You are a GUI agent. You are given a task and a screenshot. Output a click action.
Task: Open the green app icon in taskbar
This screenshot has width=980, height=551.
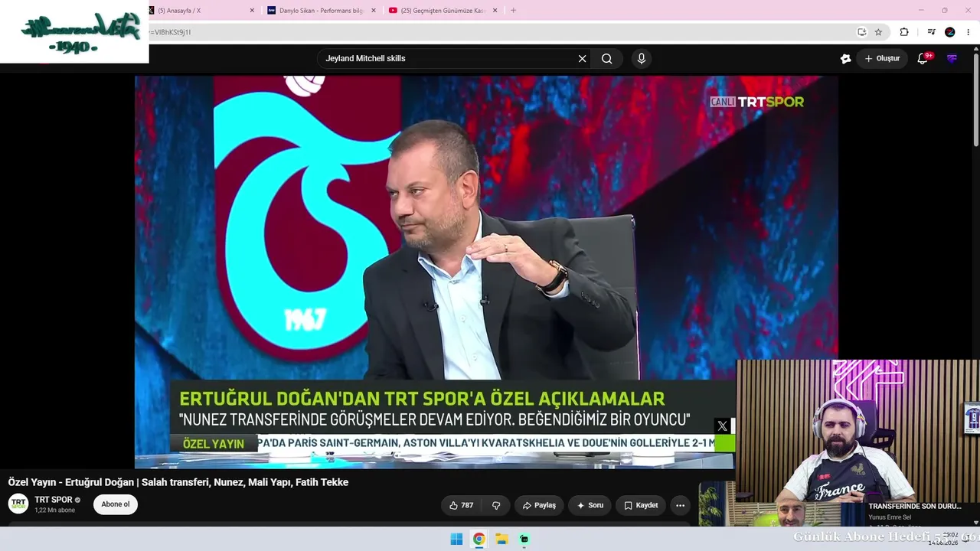pos(524,539)
